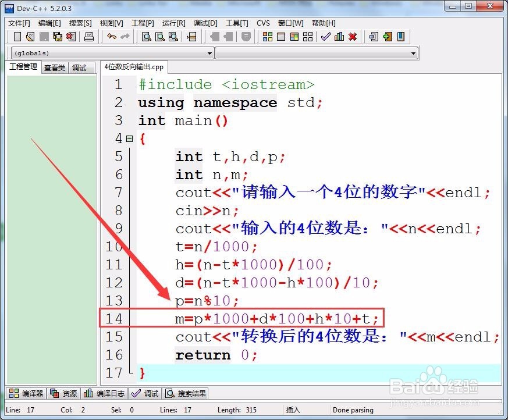Open the Find dialog icon
Viewport: 508px width, 420px height.
(x=147, y=37)
